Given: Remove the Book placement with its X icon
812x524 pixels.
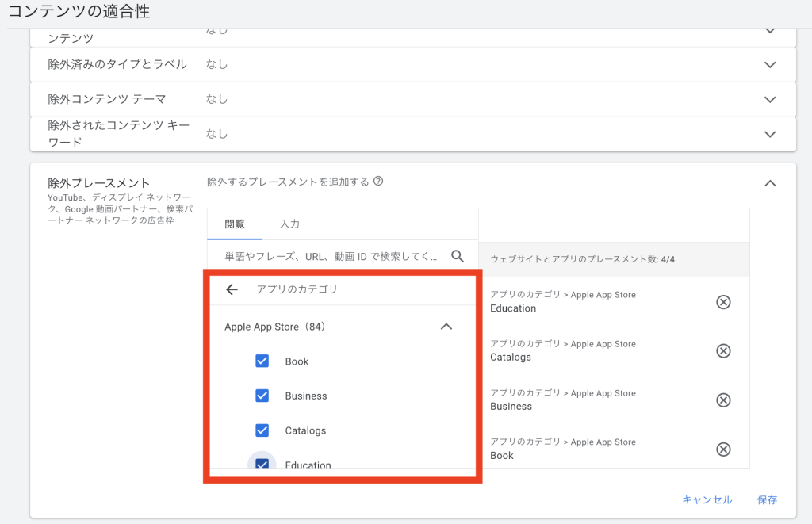Looking at the screenshot, I should (723, 449).
